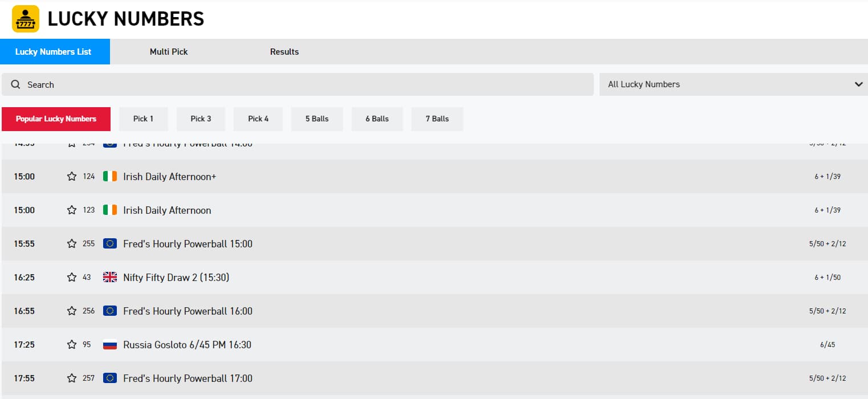Toggle star for Irish Daily Afternoon 123

(x=72, y=210)
